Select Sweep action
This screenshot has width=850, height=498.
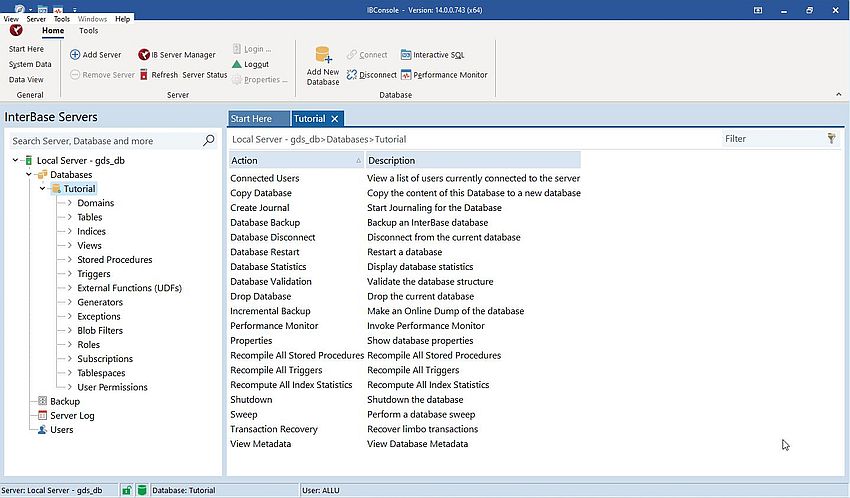[x=243, y=415]
